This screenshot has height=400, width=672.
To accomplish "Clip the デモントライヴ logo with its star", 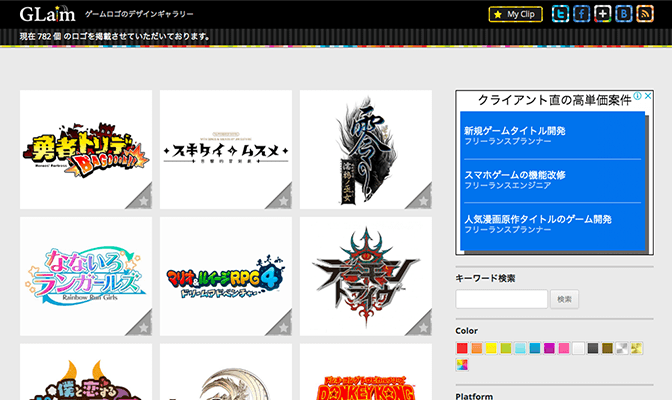I will [423, 327].
